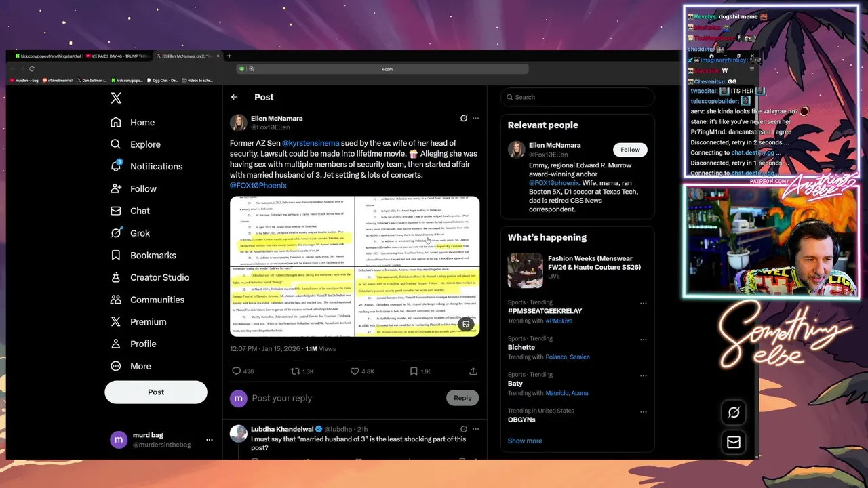
Task: Open the more options dots on Ellen McNamara's post
Action: pos(476,118)
